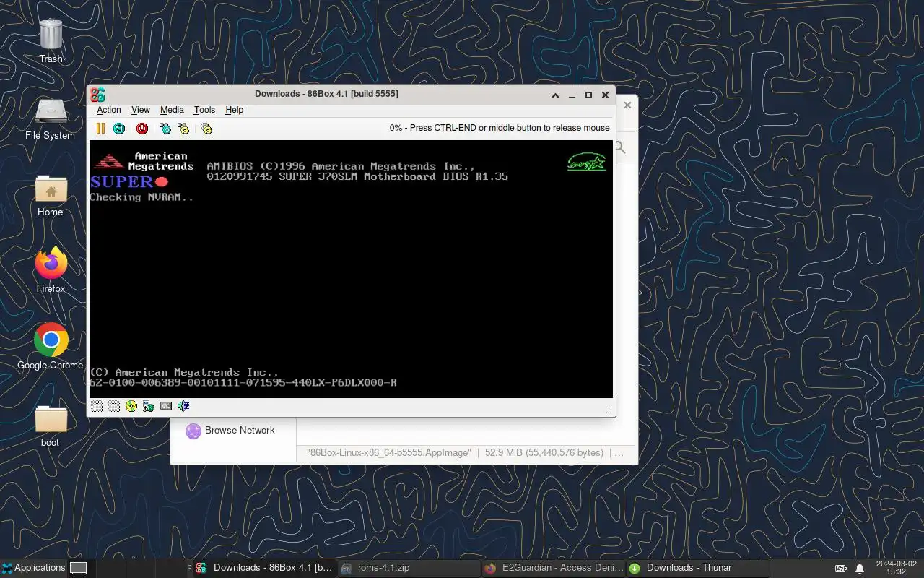The width and height of the screenshot is (924, 578).
Task: Open the Action menu
Action: tap(109, 110)
